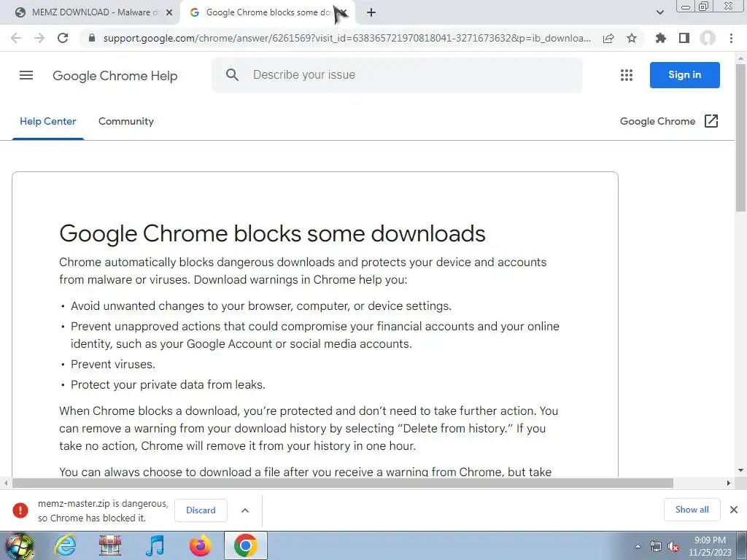The height and width of the screenshot is (560, 747).
Task: Open the Community tab
Action: pyautogui.click(x=126, y=121)
